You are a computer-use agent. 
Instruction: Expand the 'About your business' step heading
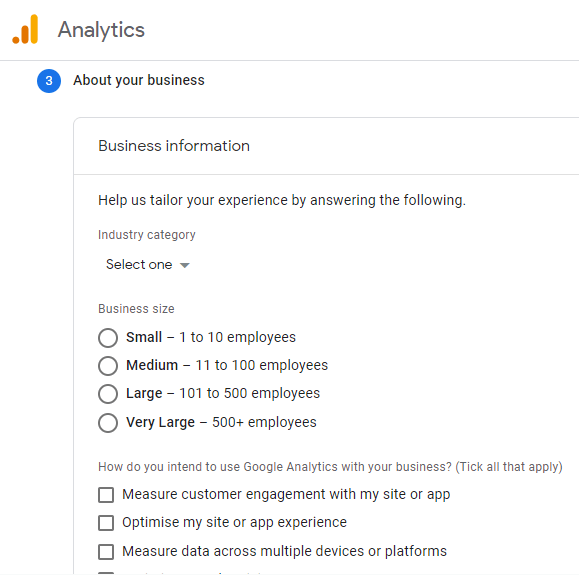[x=139, y=81]
